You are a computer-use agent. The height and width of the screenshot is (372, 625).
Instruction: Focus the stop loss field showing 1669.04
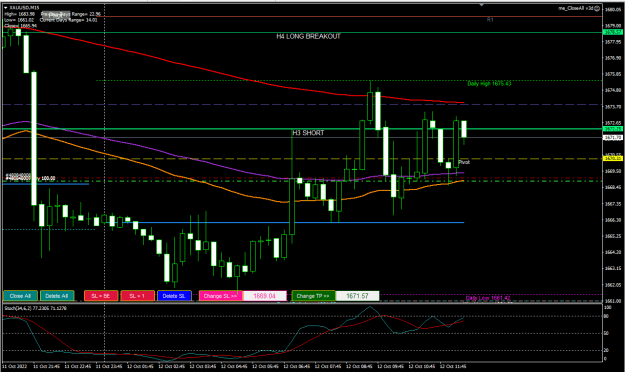(x=265, y=296)
